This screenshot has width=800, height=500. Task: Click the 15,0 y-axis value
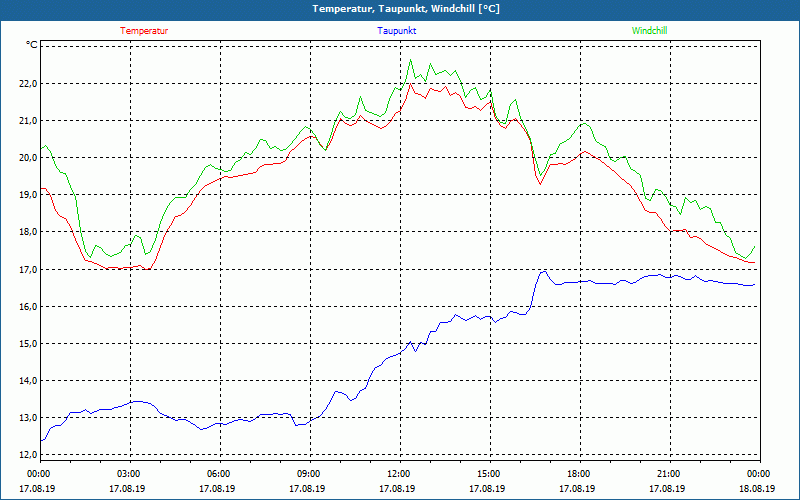pos(28,344)
